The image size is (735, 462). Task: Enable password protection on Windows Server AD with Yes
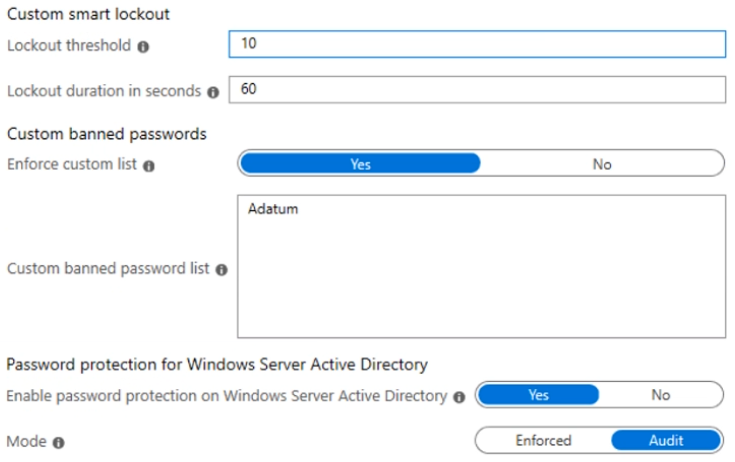coord(538,395)
